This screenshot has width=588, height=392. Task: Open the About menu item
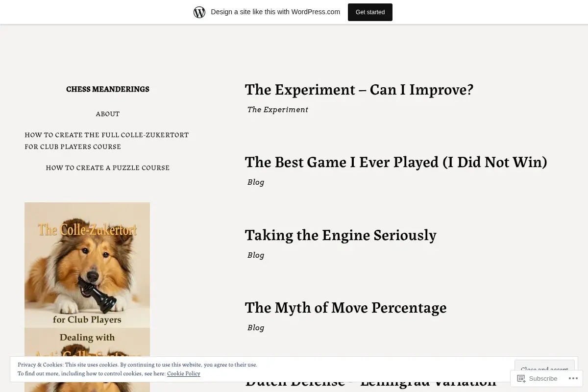108,114
